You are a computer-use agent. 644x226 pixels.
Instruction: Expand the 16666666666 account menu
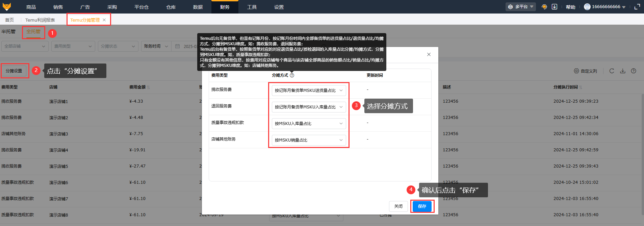pyautogui.click(x=605, y=7)
